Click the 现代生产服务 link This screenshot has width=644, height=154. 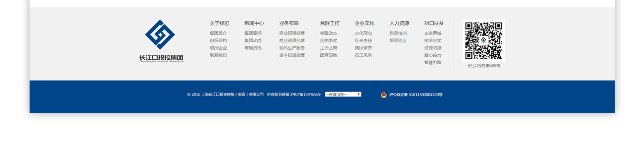pyautogui.click(x=292, y=48)
